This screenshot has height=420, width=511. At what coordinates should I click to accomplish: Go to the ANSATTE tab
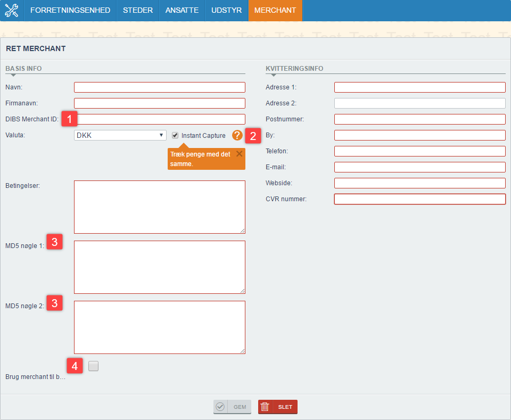(x=182, y=11)
